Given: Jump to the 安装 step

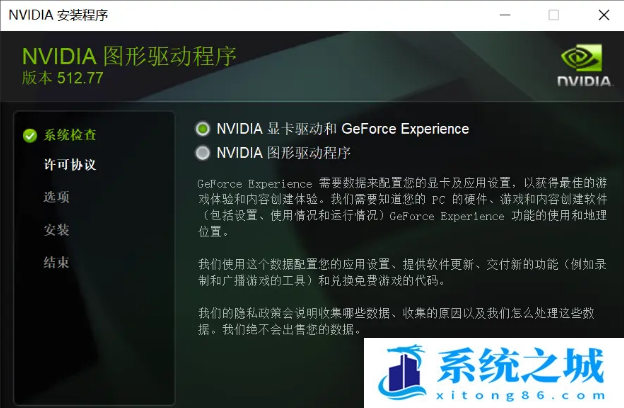Looking at the screenshot, I should [57, 230].
